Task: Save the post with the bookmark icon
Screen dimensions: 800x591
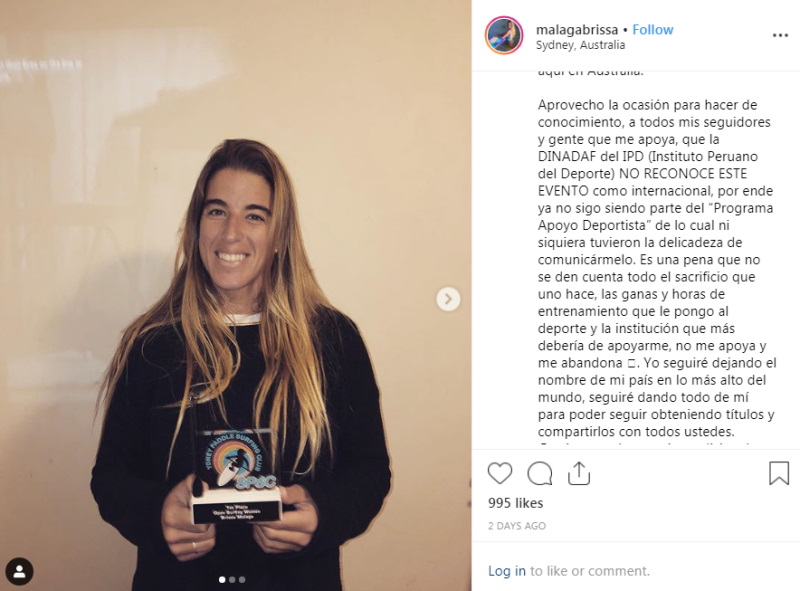Action: [779, 473]
